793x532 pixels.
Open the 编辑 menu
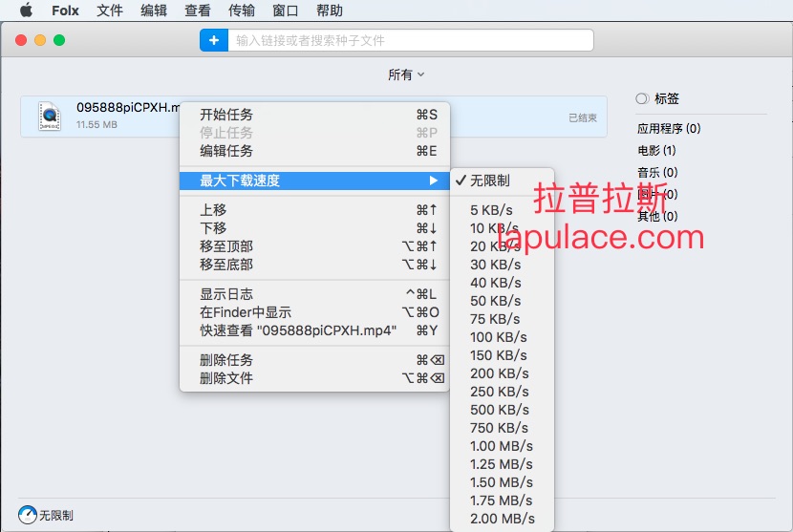click(x=154, y=11)
